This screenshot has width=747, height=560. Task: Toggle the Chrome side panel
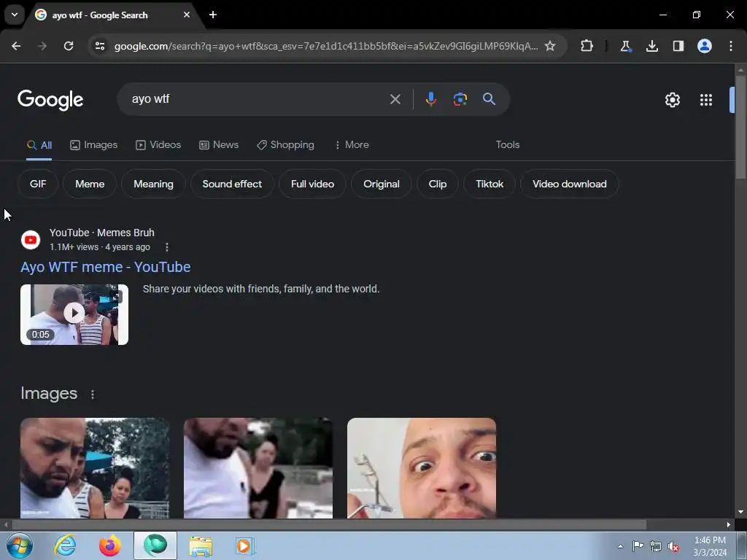point(678,46)
